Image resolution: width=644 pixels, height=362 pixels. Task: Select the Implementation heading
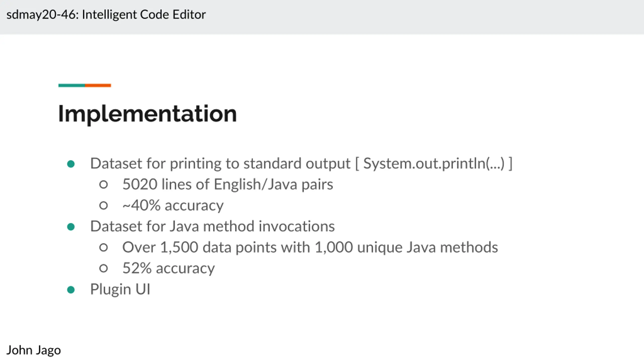(147, 114)
